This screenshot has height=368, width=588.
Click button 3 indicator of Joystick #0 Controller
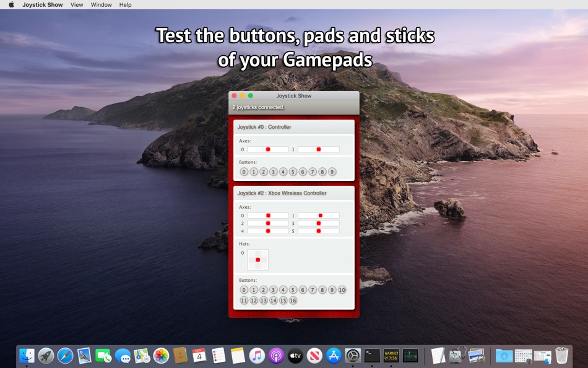pos(274,172)
